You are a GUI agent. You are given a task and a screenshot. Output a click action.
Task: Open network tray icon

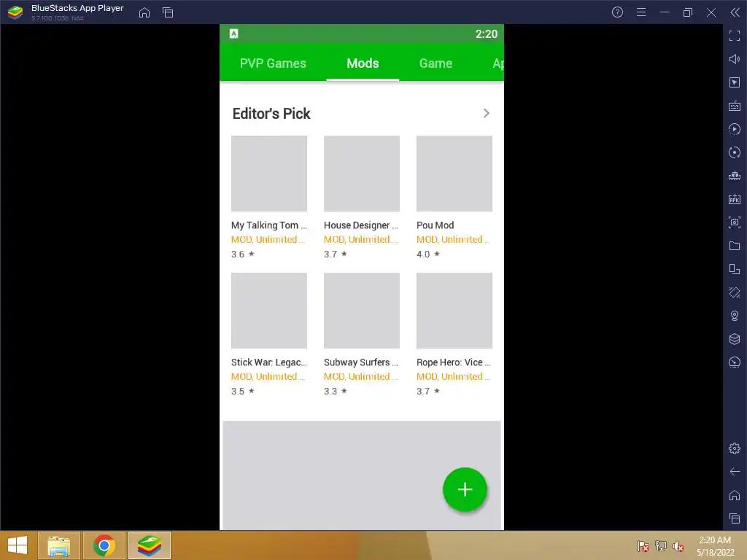click(661, 545)
